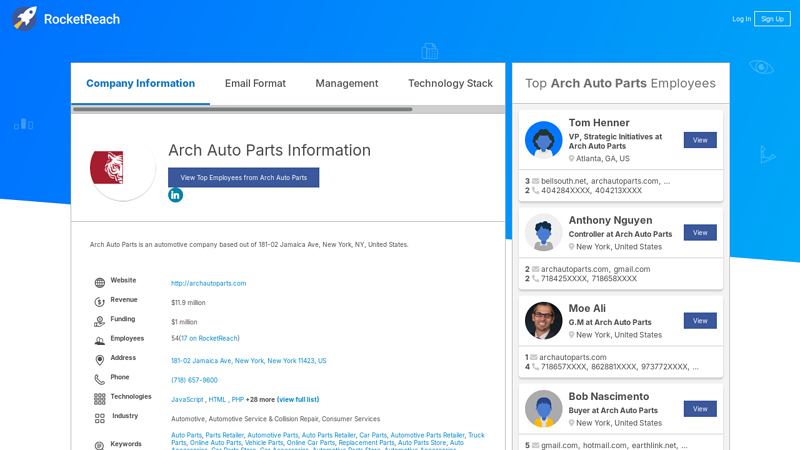View Tom Henner's profile
Viewport: 800px width, 450px height.
(700, 140)
